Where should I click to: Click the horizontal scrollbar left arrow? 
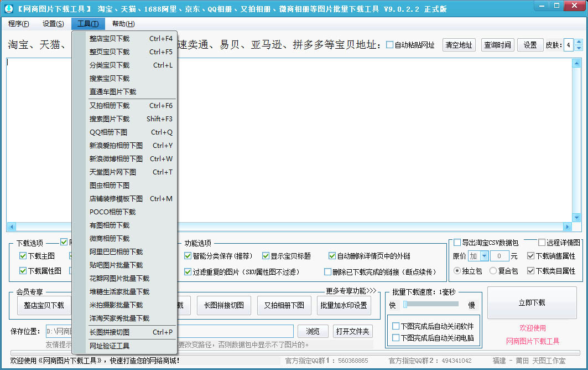pyautogui.click(x=12, y=227)
